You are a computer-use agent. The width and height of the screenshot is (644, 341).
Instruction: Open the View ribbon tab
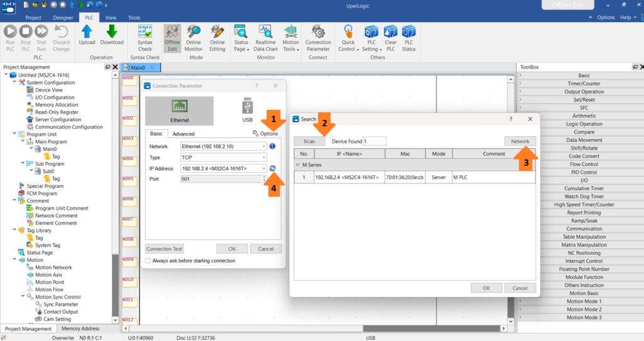[111, 18]
